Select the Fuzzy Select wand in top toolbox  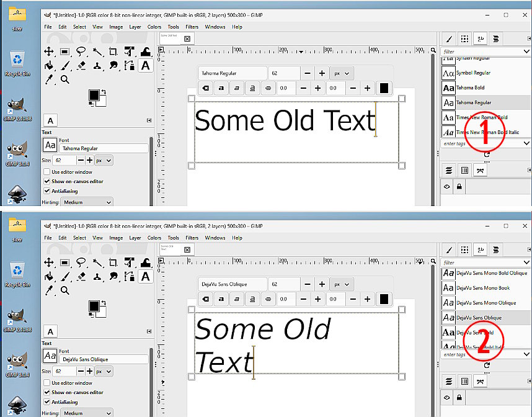(x=97, y=52)
